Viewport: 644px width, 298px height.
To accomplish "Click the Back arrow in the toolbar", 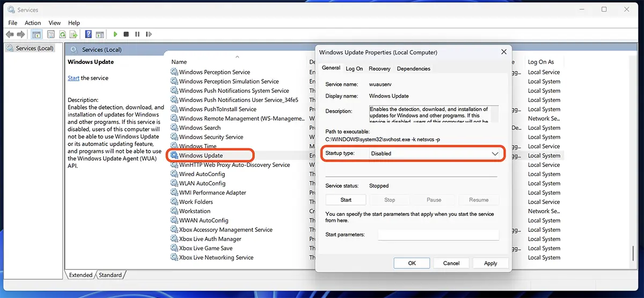I will 10,34.
